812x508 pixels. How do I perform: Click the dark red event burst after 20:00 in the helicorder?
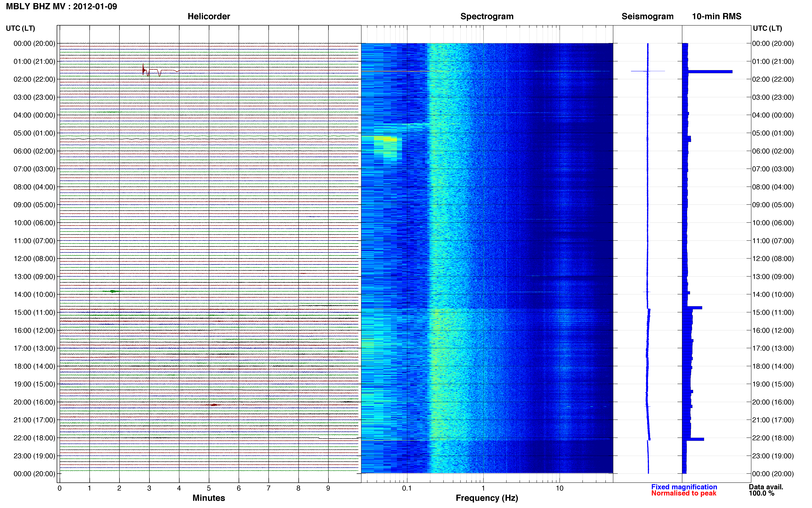point(214,405)
